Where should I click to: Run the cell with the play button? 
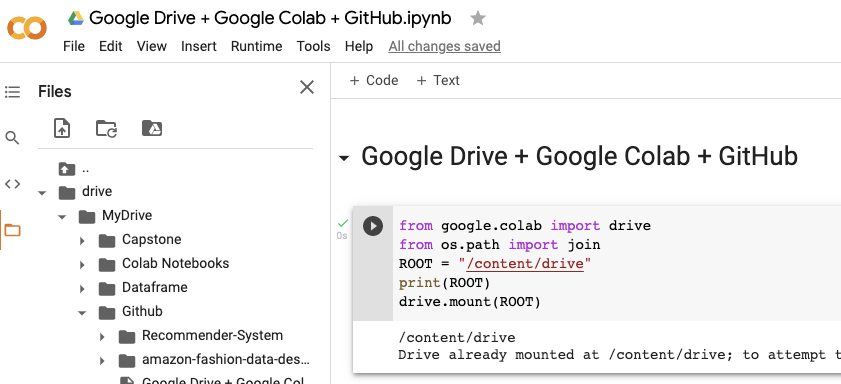373,226
